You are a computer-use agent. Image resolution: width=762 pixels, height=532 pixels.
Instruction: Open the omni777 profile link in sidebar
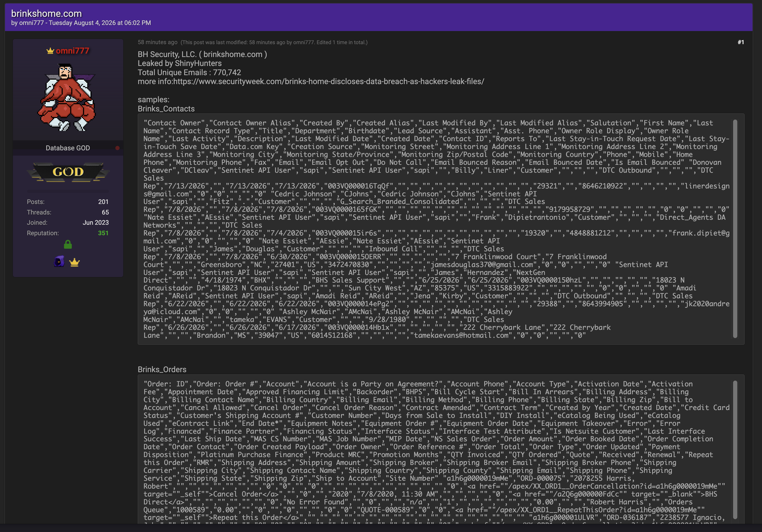(72, 51)
